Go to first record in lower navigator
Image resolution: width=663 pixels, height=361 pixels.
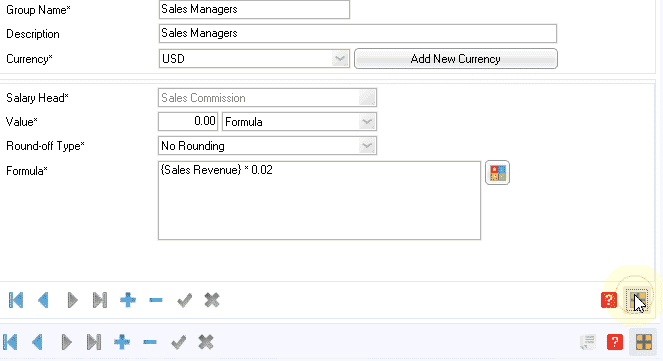pyautogui.click(x=10, y=342)
